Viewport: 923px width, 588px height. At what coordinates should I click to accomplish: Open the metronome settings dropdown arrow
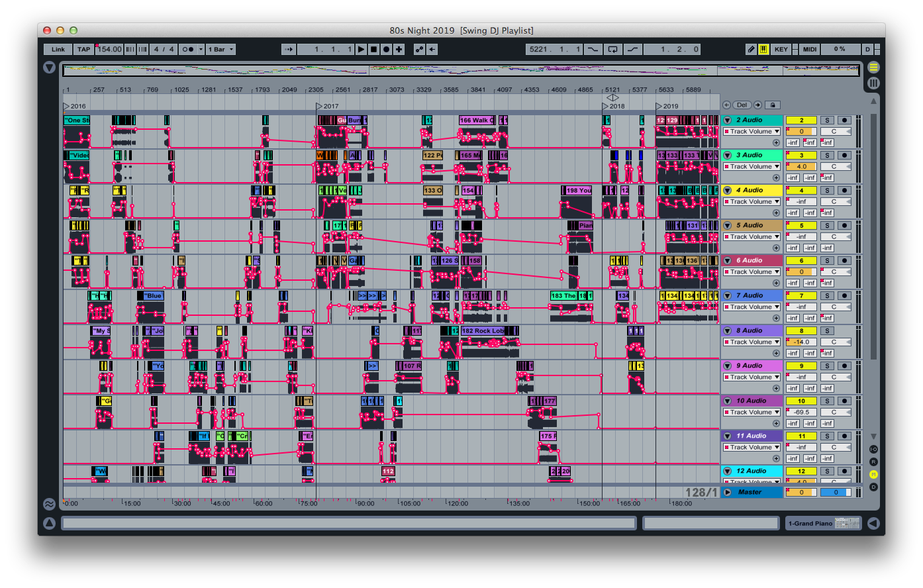click(201, 49)
